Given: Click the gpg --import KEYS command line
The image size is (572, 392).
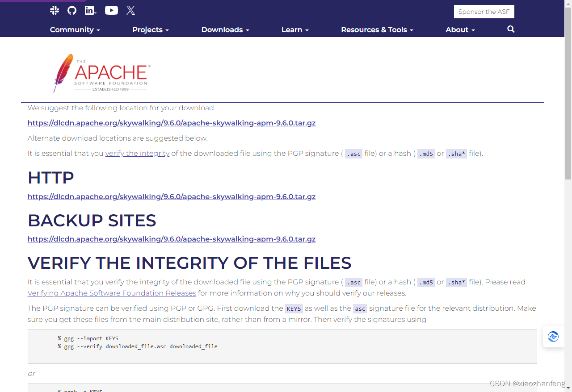Looking at the screenshot, I should coord(88,338).
